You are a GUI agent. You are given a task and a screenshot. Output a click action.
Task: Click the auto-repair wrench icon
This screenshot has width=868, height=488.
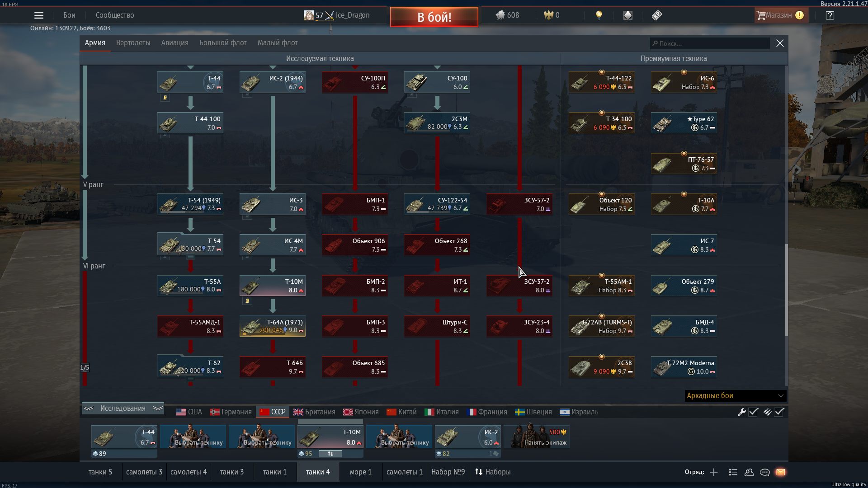click(741, 412)
